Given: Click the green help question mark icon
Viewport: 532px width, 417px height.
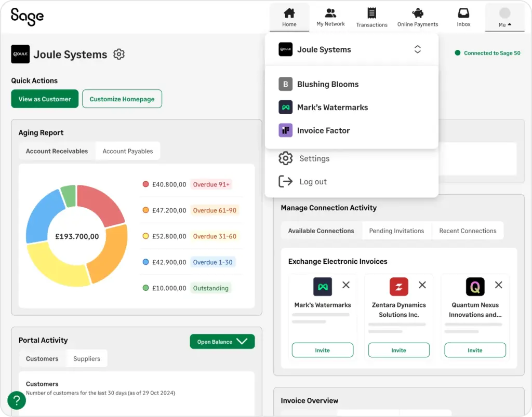Looking at the screenshot, I should tap(17, 400).
